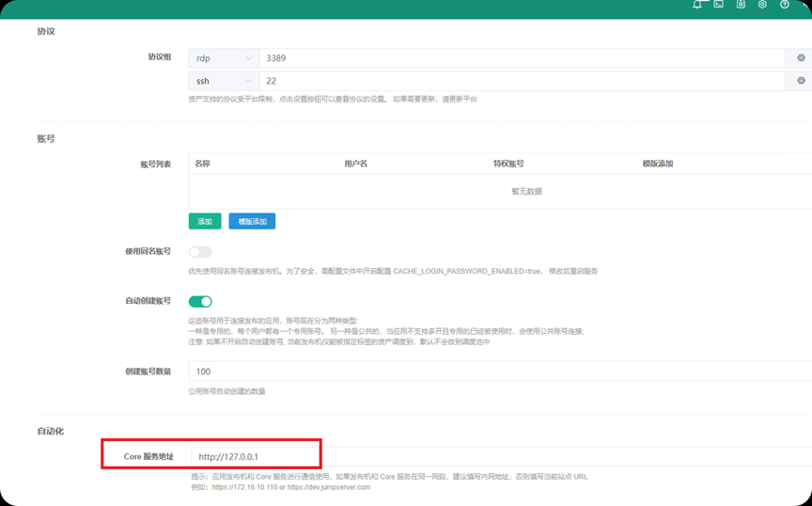Disable the 自动创建账号 switch

200,301
